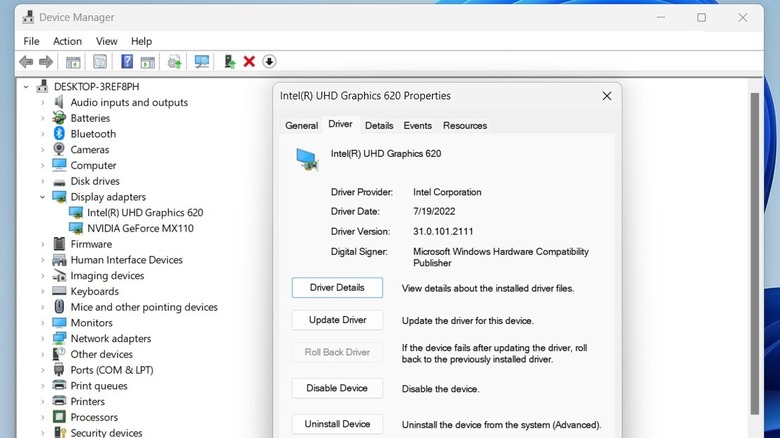The image size is (780, 438).
Task: Click the Update driver toolbar icon
Action: [x=229, y=62]
